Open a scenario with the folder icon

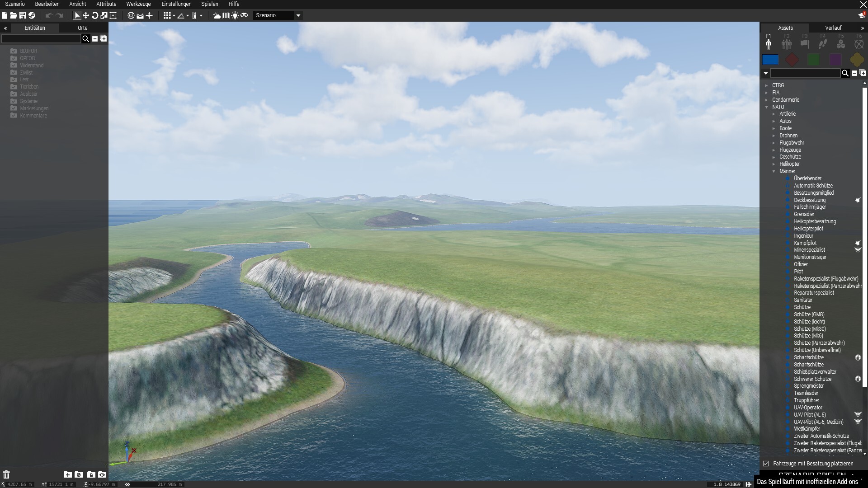(14, 15)
